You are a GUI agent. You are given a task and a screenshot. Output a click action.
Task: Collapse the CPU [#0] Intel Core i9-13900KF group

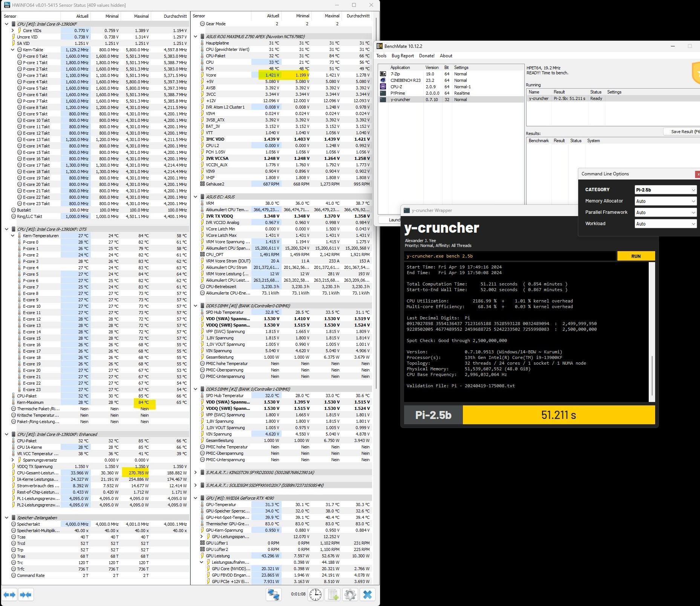pos(7,24)
